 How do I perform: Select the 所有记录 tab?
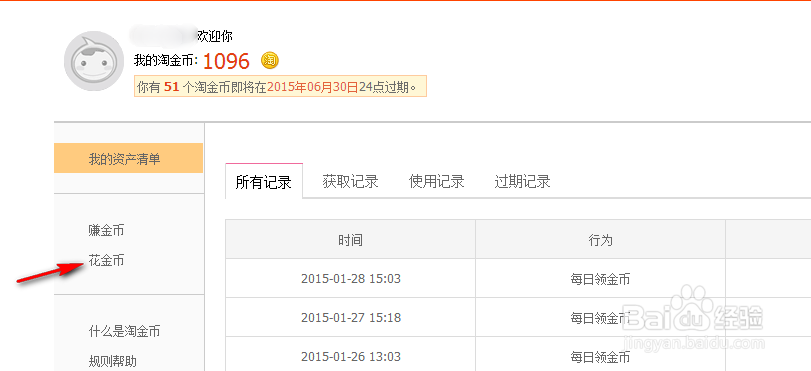click(264, 181)
